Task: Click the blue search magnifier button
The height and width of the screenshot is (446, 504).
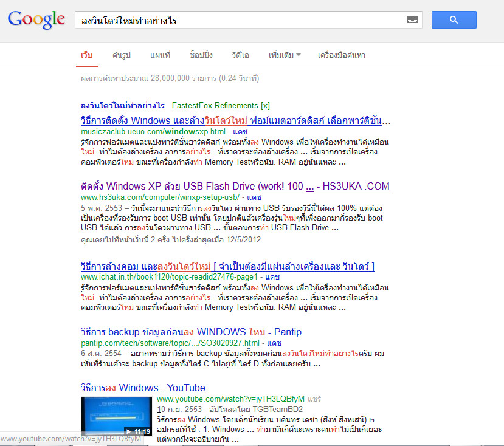Action: click(454, 19)
